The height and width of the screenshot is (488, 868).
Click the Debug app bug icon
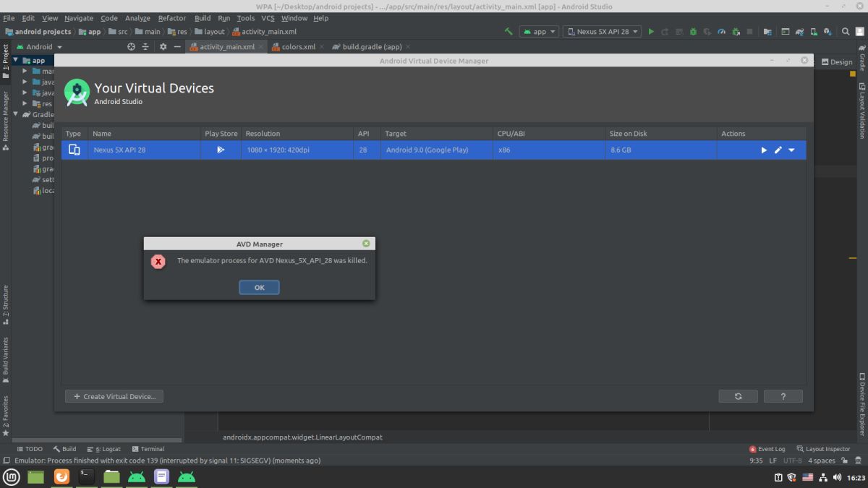pyautogui.click(x=693, y=32)
